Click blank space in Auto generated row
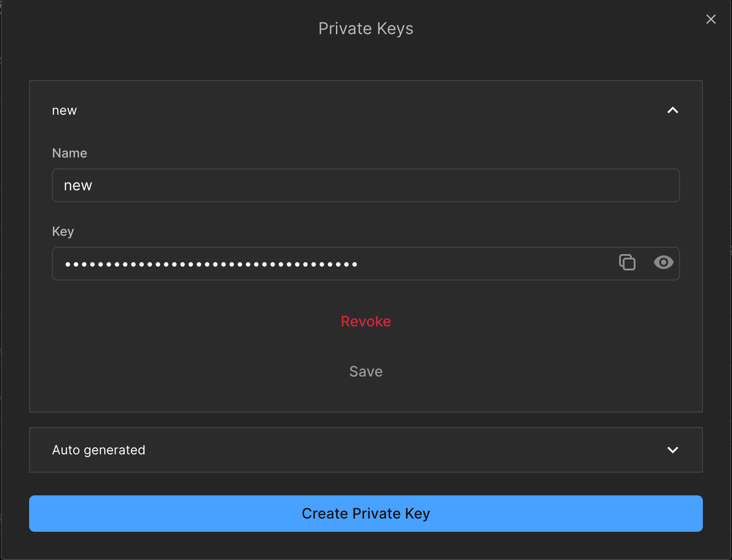This screenshot has height=560, width=732. [401, 450]
